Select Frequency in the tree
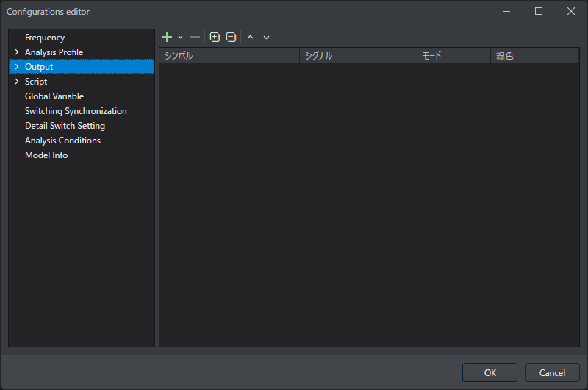 click(45, 38)
